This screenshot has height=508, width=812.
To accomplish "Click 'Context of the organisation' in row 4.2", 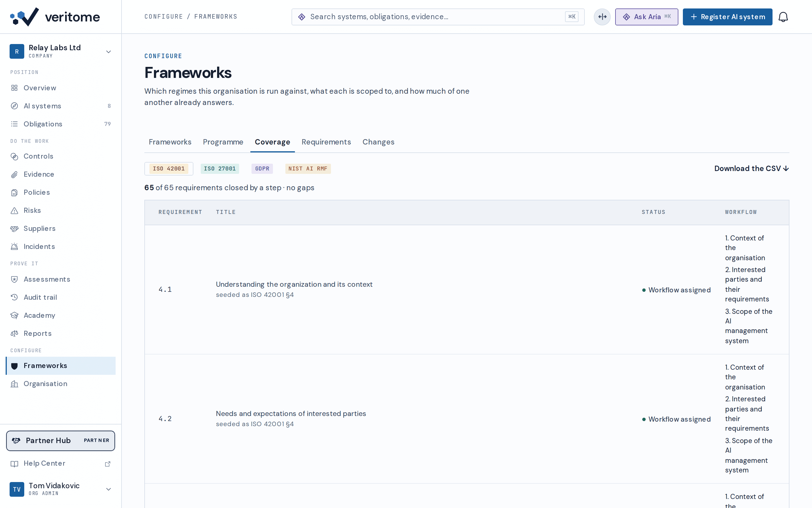I will [x=745, y=377].
